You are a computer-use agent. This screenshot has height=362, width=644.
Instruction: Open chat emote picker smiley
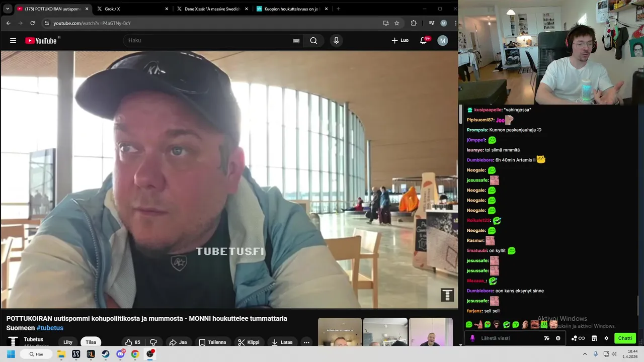click(x=558, y=338)
